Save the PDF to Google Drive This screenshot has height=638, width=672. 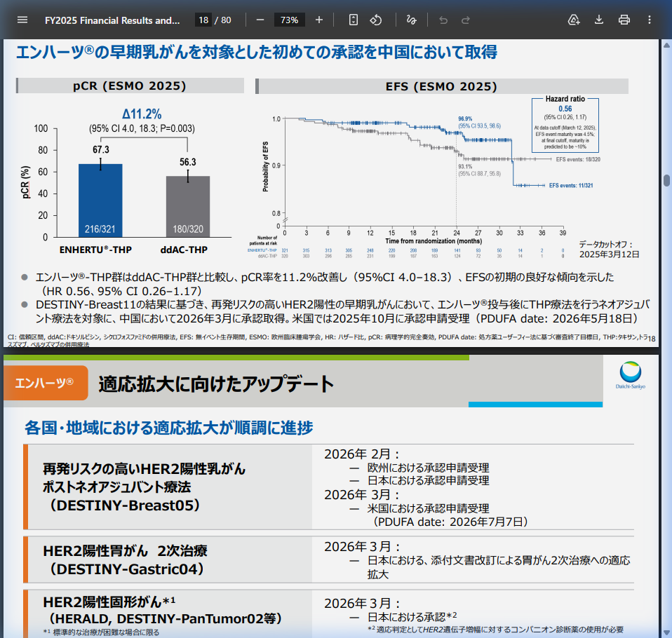[574, 20]
